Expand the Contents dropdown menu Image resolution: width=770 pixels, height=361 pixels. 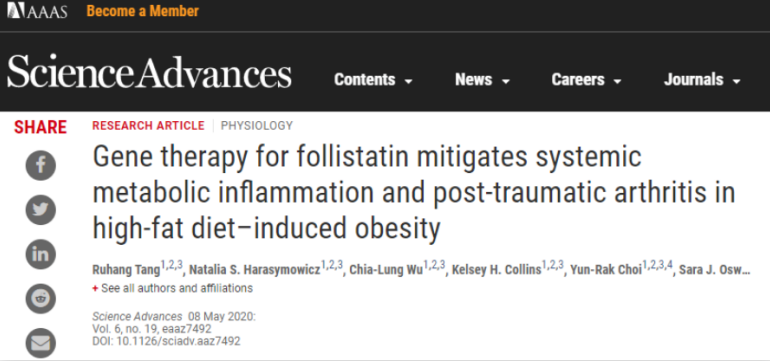tap(373, 80)
